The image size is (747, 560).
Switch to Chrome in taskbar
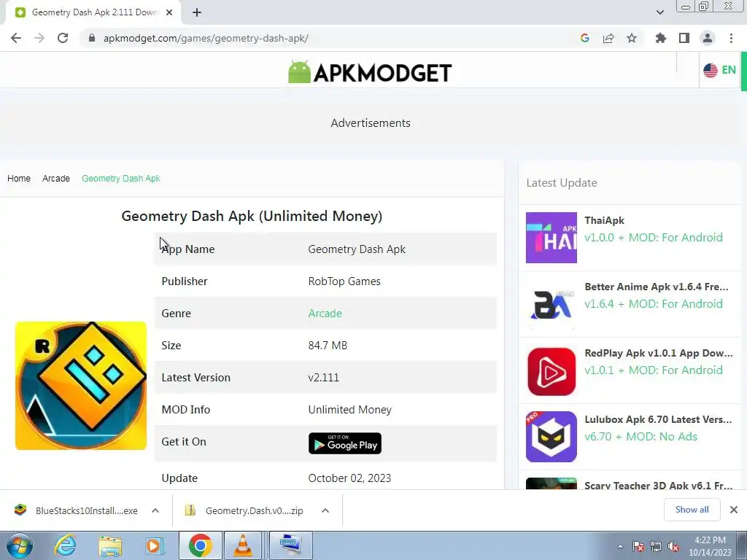pos(200,545)
